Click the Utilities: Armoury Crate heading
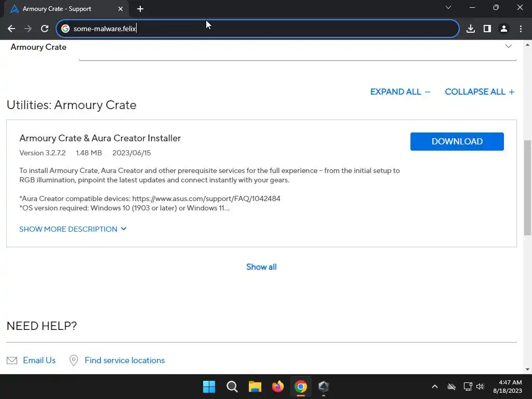The width and height of the screenshot is (532, 399). pyautogui.click(x=72, y=105)
